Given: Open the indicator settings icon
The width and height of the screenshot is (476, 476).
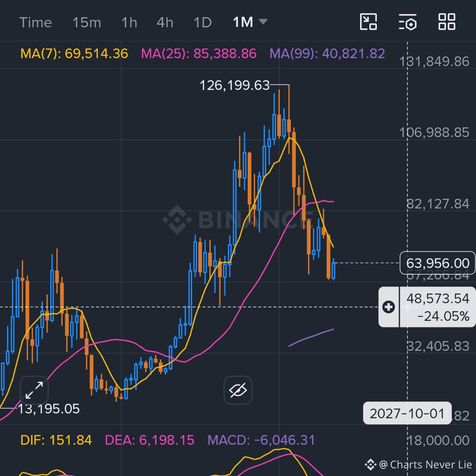Looking at the screenshot, I should 407,22.
